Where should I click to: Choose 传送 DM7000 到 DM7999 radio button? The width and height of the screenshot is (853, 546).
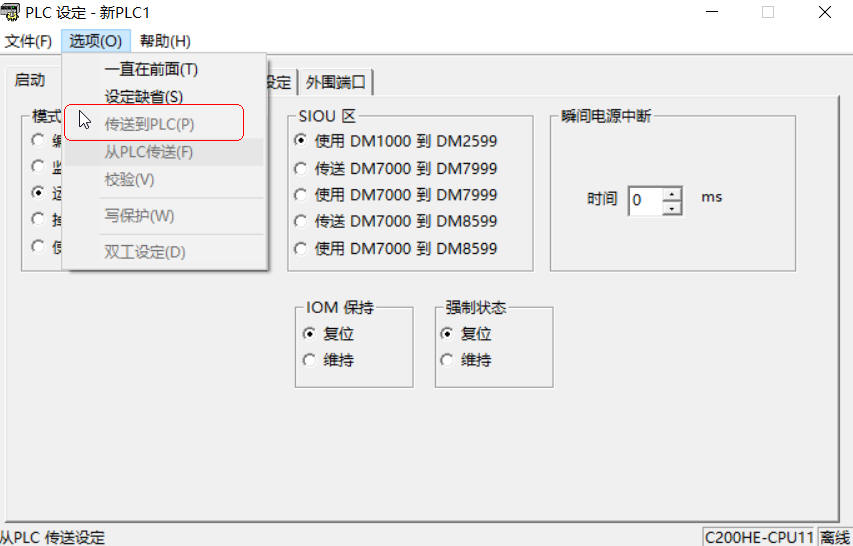coord(300,168)
